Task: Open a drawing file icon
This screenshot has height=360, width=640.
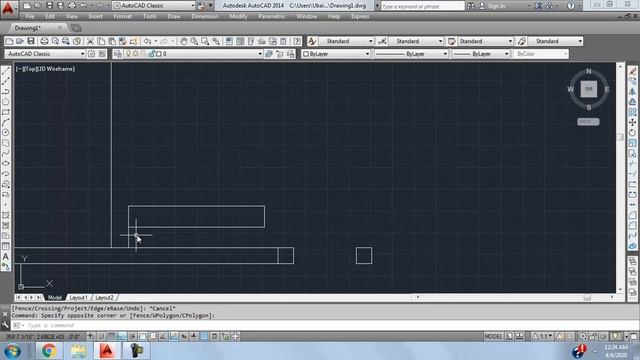Action: tap(20, 41)
